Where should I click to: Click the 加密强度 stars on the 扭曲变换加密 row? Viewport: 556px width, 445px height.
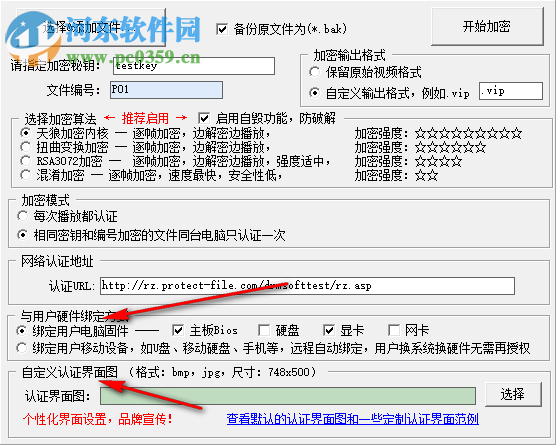pyautogui.click(x=450, y=147)
